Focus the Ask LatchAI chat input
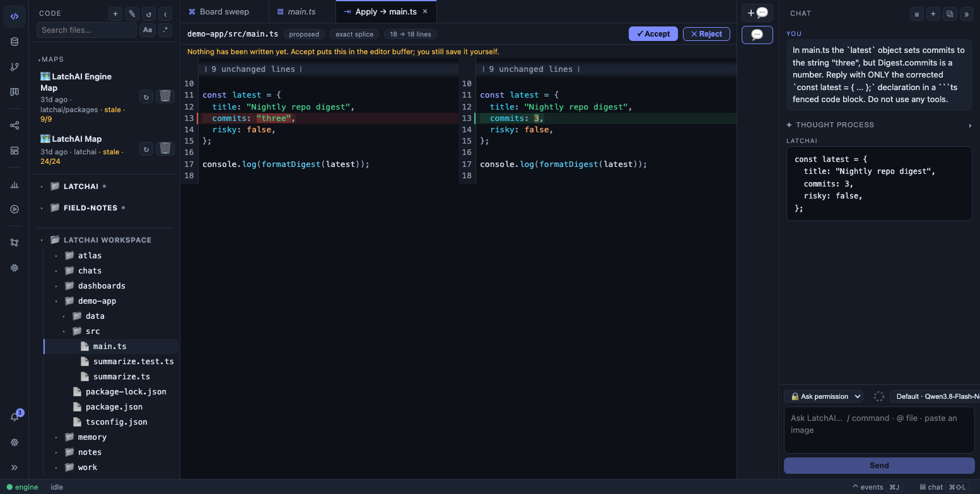This screenshot has width=980, height=494. 879,430
